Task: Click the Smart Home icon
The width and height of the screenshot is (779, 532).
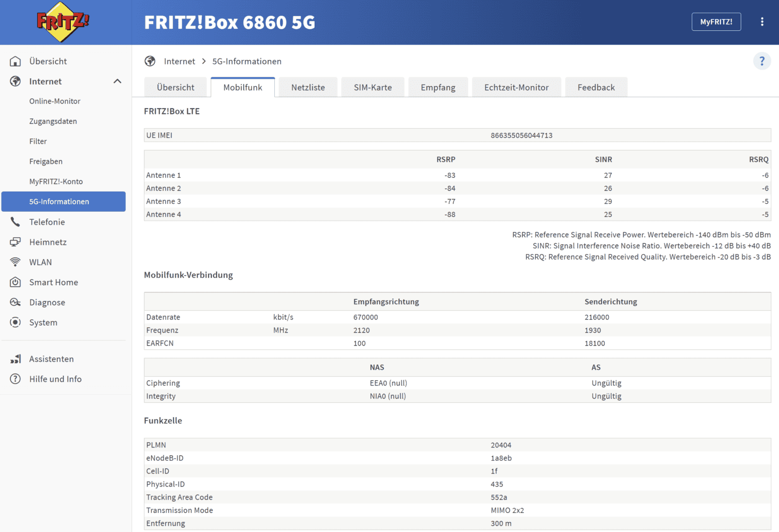Action: [x=15, y=282]
